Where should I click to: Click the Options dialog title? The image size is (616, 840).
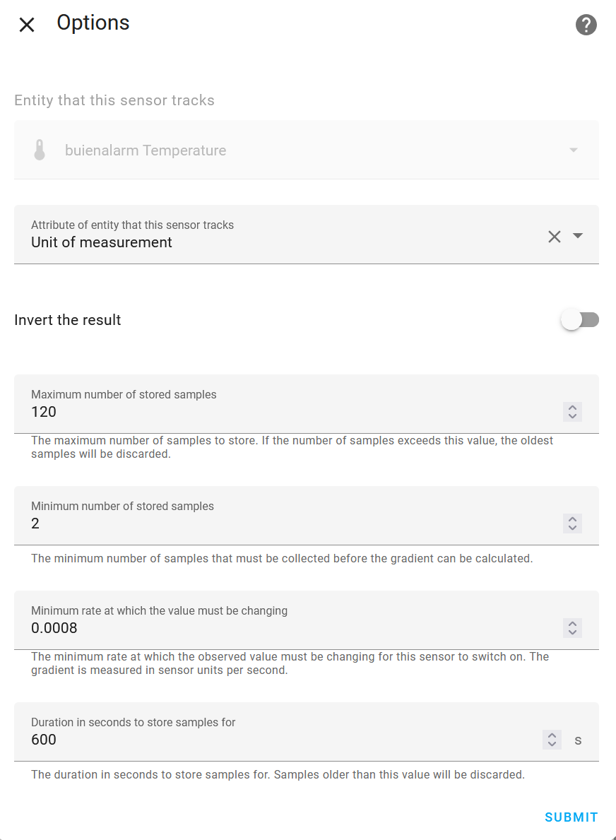point(93,23)
